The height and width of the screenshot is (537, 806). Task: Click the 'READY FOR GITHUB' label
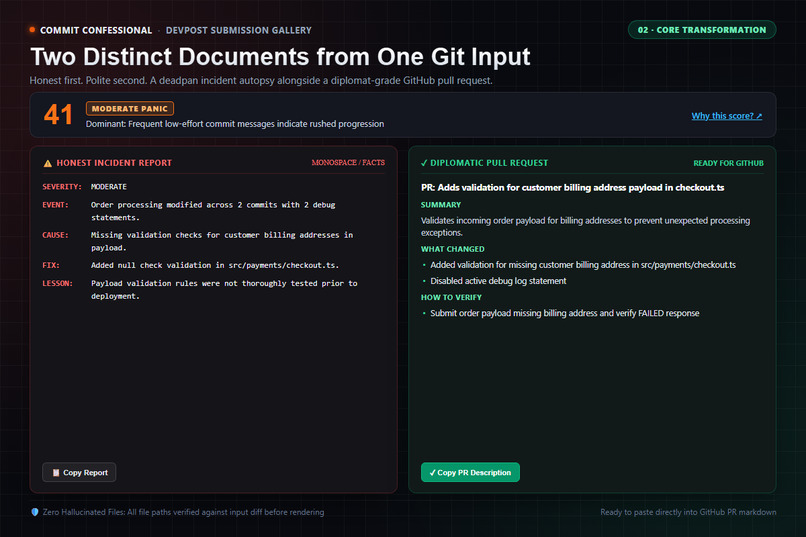[728, 163]
